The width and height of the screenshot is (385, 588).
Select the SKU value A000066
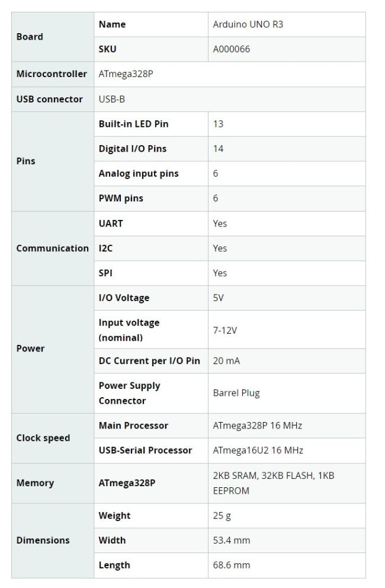point(232,49)
